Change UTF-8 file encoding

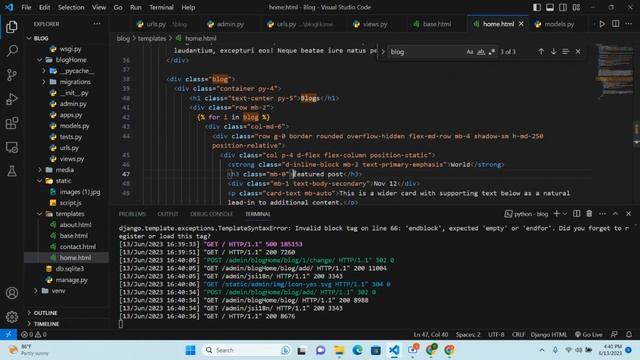496,334
